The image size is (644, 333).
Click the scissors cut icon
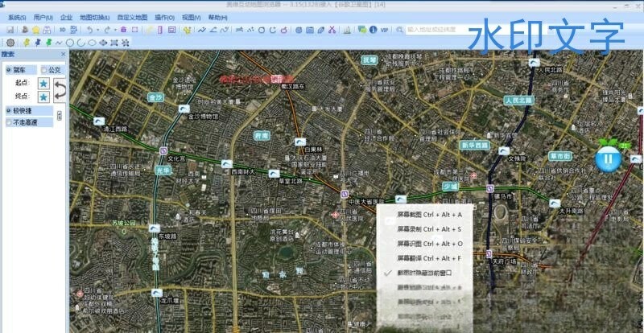coord(332,30)
